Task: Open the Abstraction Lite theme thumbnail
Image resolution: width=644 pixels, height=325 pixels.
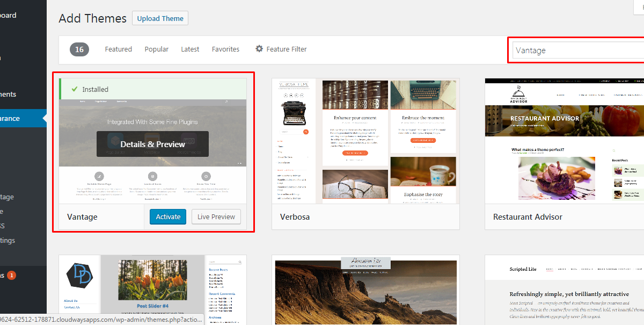Action: click(365, 290)
